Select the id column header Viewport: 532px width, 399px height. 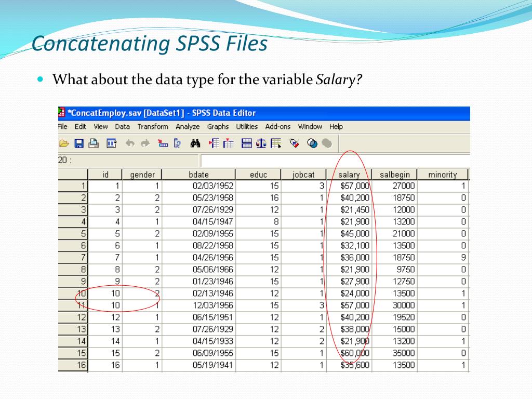[x=105, y=175]
